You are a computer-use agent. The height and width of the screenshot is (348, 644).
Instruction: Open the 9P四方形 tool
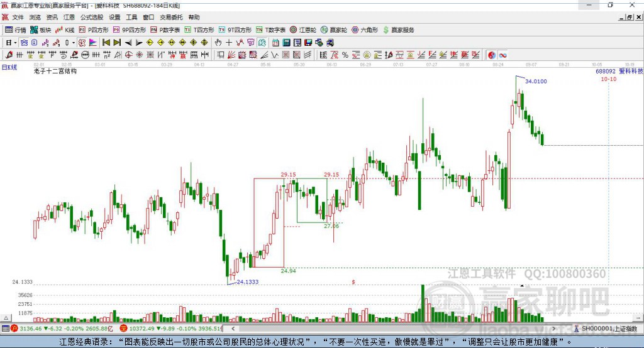point(130,30)
